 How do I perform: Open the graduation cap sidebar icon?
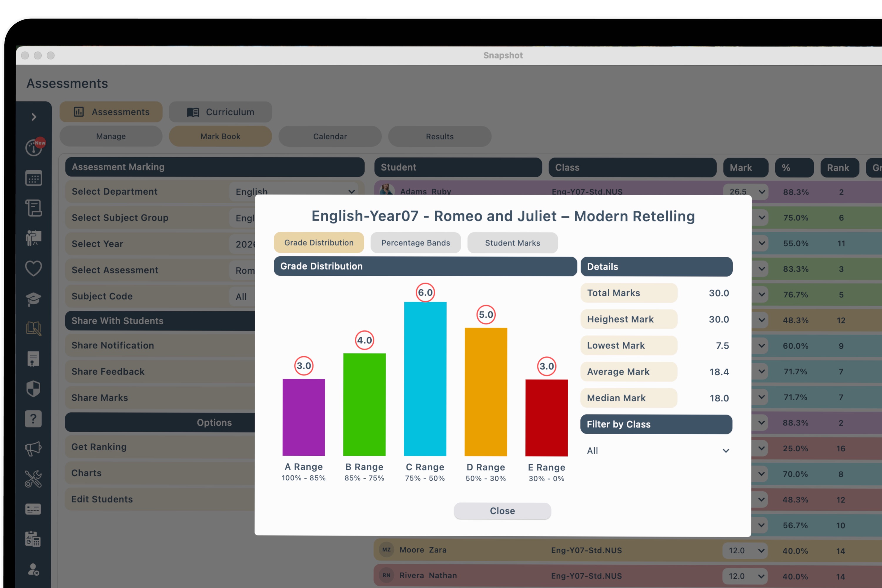34,299
